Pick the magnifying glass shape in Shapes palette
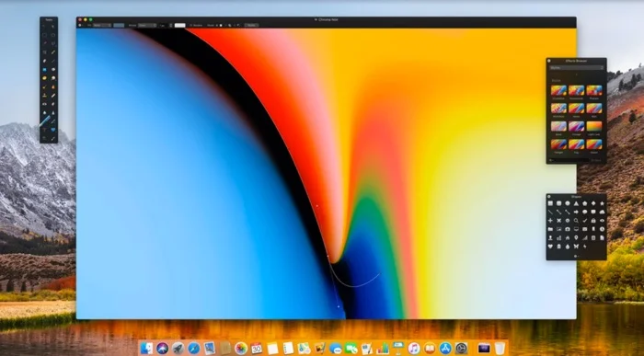Screen dimensions: 644x356 pos(576,221)
